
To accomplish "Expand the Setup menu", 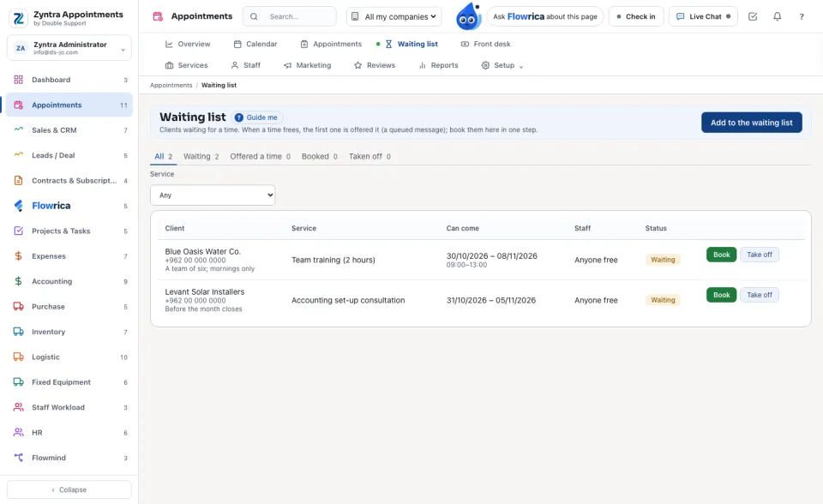I will click(x=502, y=65).
